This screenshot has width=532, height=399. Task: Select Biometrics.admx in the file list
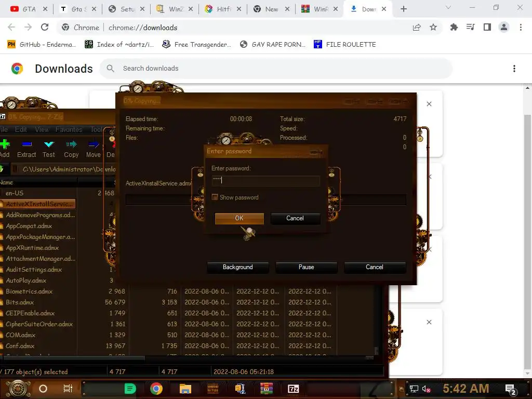(x=29, y=291)
